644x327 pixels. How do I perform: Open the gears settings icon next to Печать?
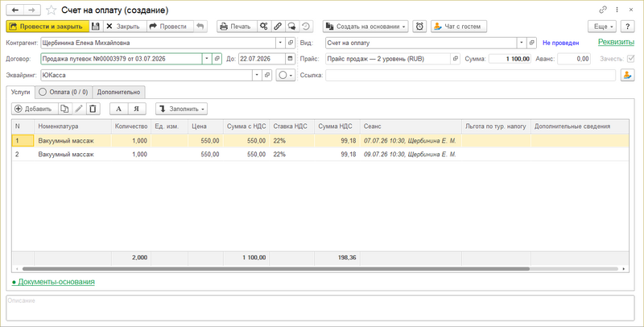pyautogui.click(x=264, y=27)
